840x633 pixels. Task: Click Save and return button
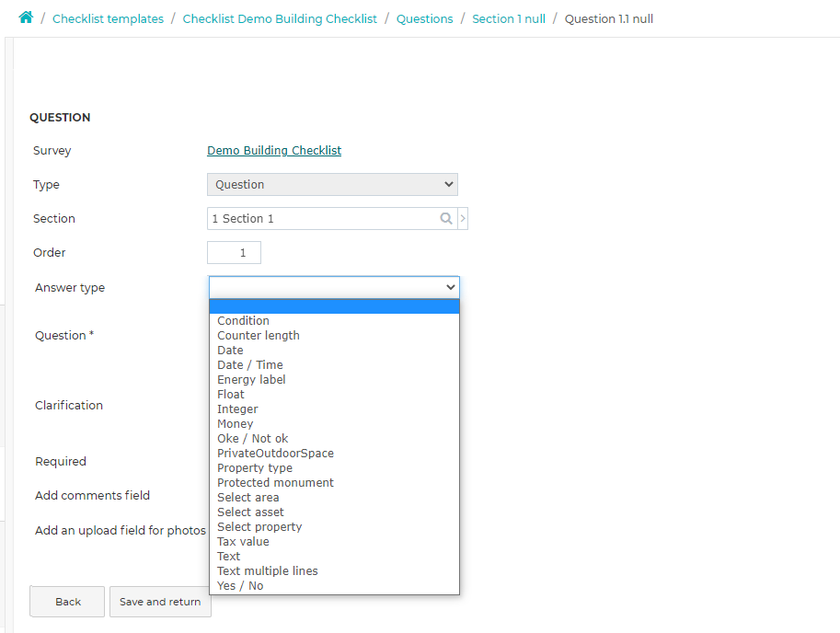pyautogui.click(x=160, y=602)
